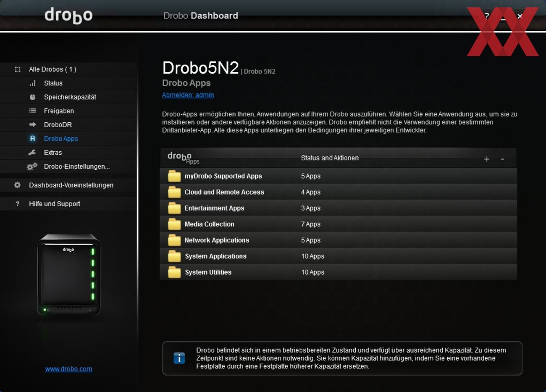Expand the Network Applications category

338,240
